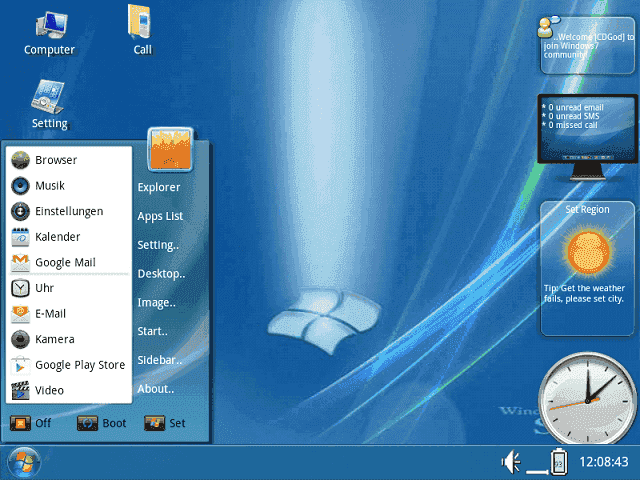Screen dimensions: 640x480
Task: Click the '0 unread email' line
Action: [573, 107]
